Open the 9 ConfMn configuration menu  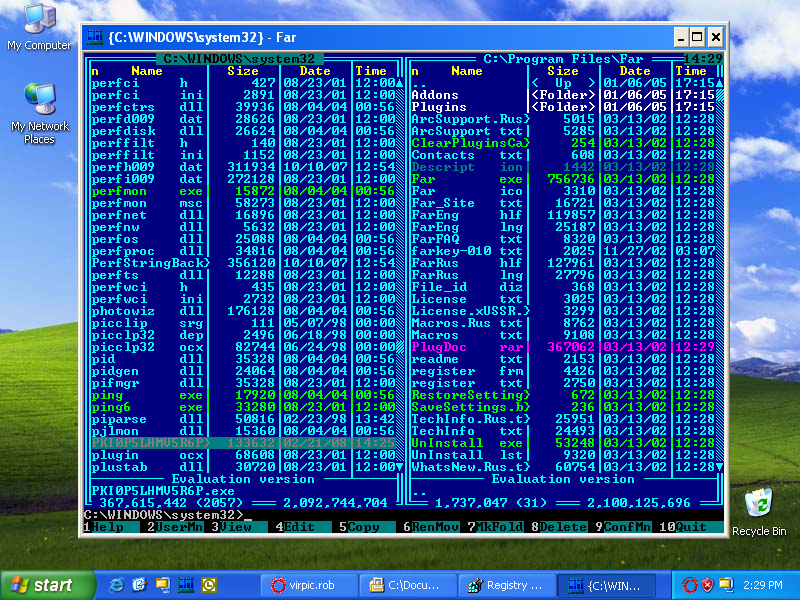[623, 527]
